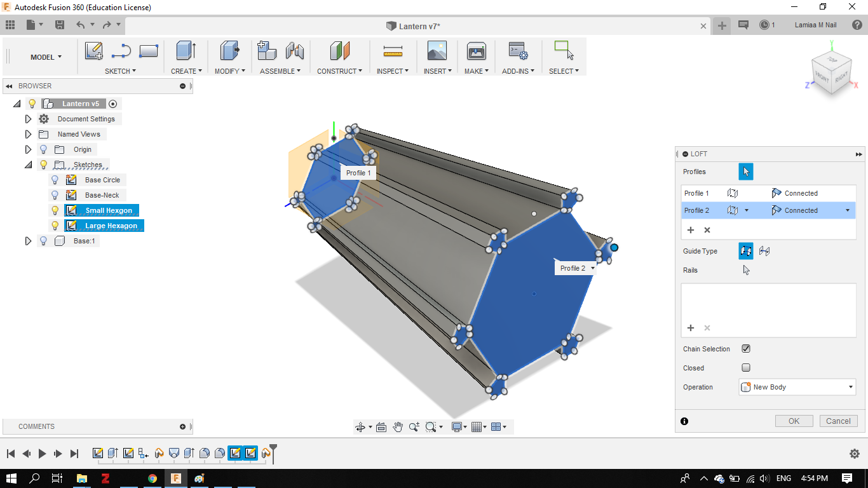Toggle visibility bulb for the Base-Neck sketch
This screenshot has width=868, height=488.
(x=55, y=195)
